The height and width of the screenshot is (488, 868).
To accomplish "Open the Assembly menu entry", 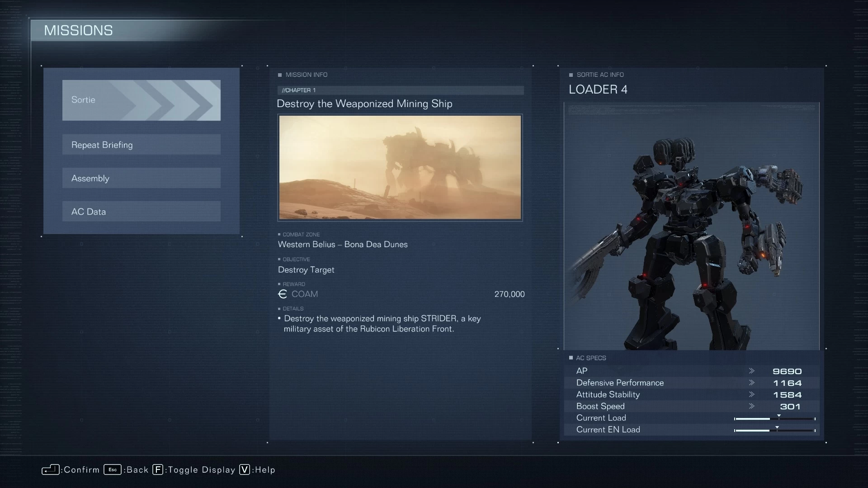I will tap(142, 178).
